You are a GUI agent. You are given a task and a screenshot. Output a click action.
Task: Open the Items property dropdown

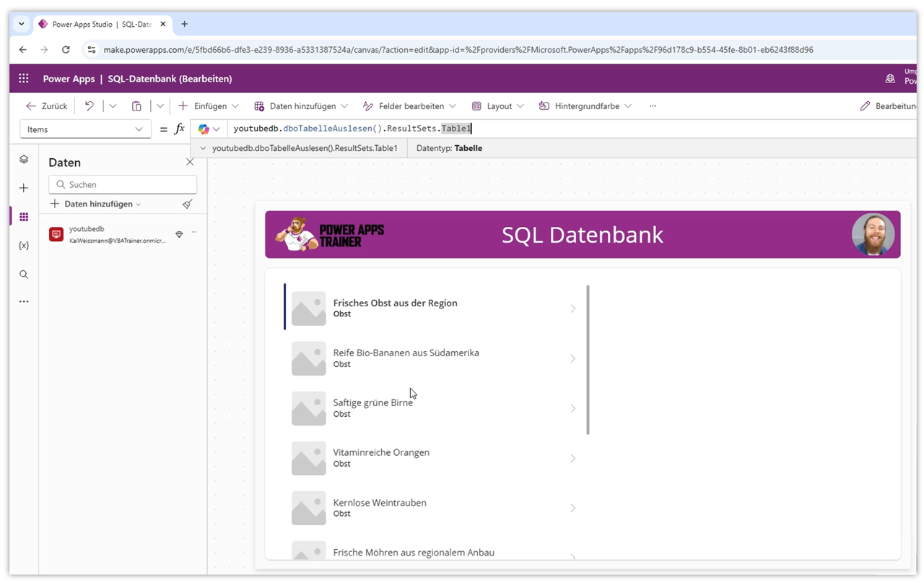(85, 129)
